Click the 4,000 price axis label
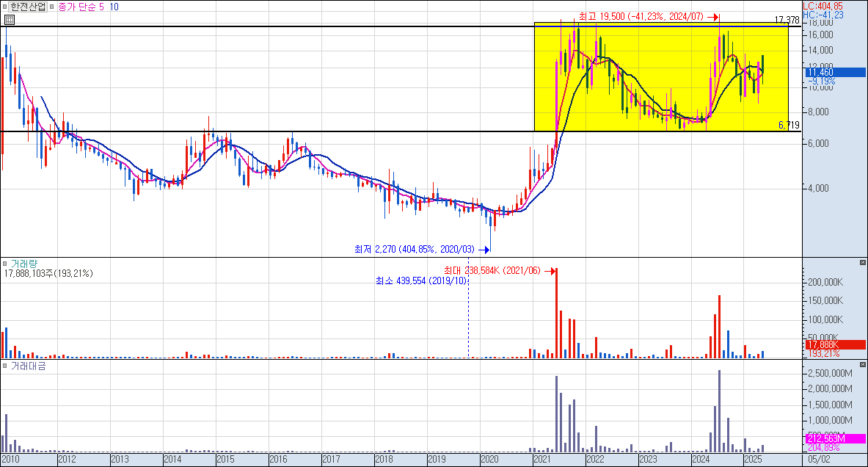The width and height of the screenshot is (868, 467). pos(819,188)
